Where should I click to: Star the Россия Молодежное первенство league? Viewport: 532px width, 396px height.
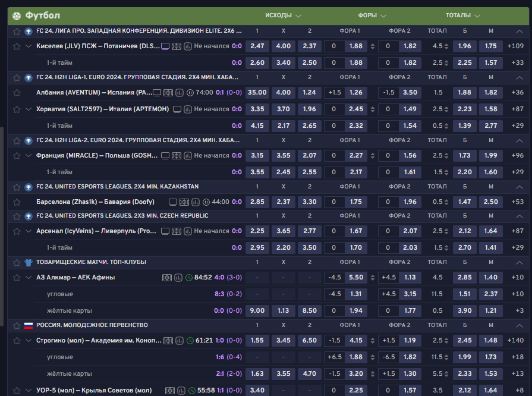(x=17, y=325)
